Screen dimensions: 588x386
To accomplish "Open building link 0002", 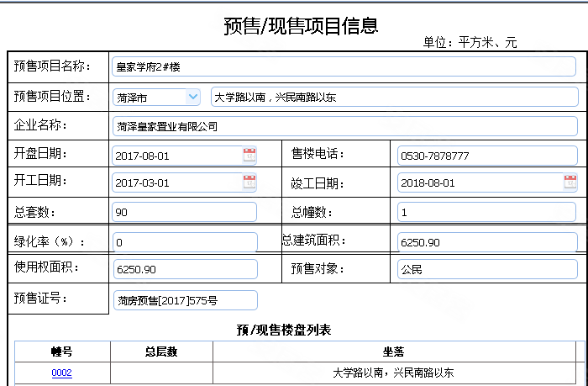I will [62, 373].
